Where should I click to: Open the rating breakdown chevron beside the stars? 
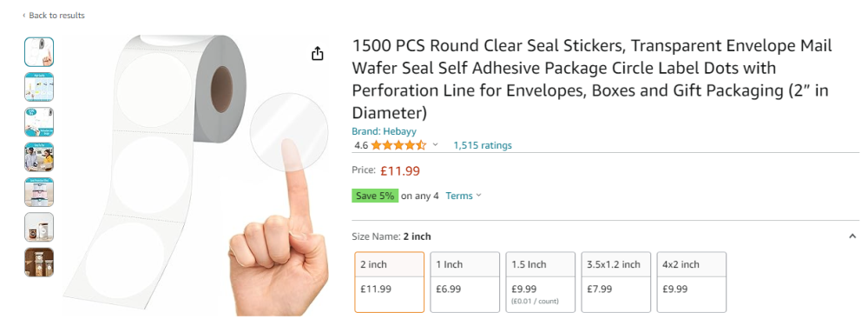click(x=435, y=145)
